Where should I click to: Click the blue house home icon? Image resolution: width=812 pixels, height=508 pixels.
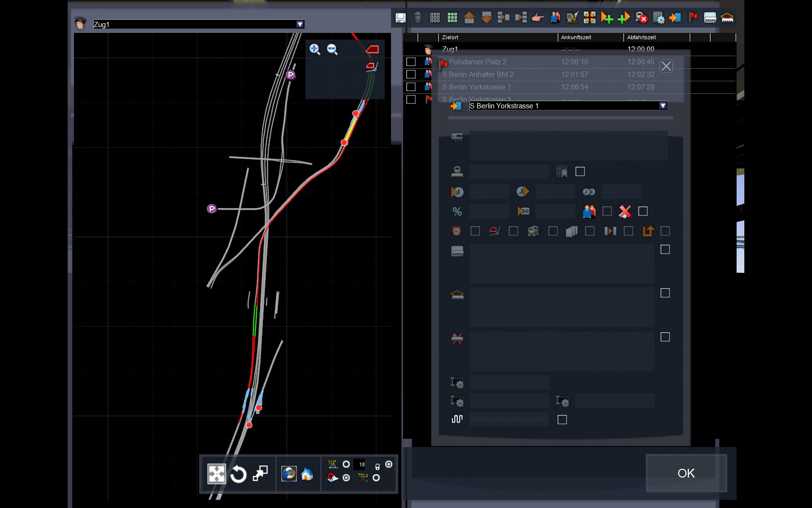tap(307, 474)
